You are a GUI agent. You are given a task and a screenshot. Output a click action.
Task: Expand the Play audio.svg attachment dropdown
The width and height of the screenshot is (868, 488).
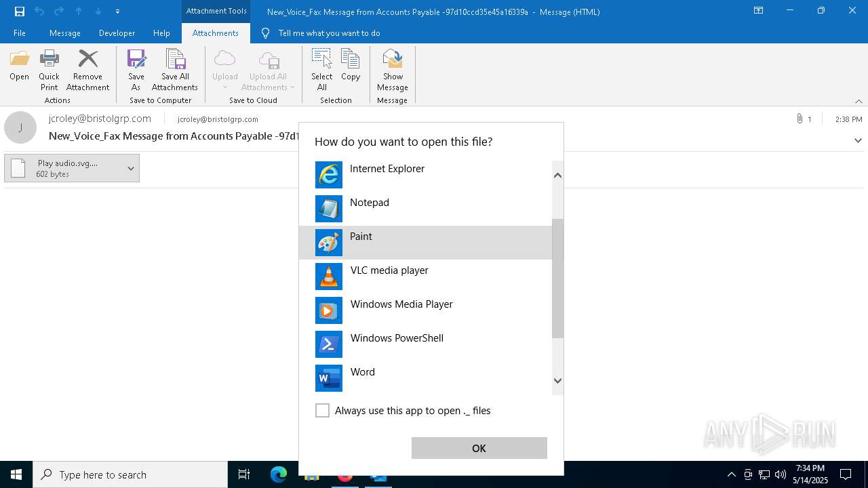pyautogui.click(x=131, y=168)
